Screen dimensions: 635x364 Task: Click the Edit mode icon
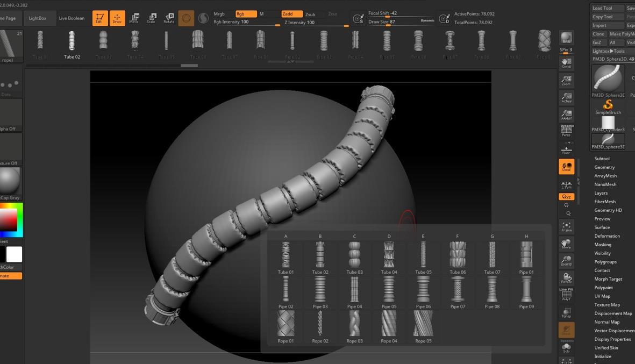click(99, 18)
